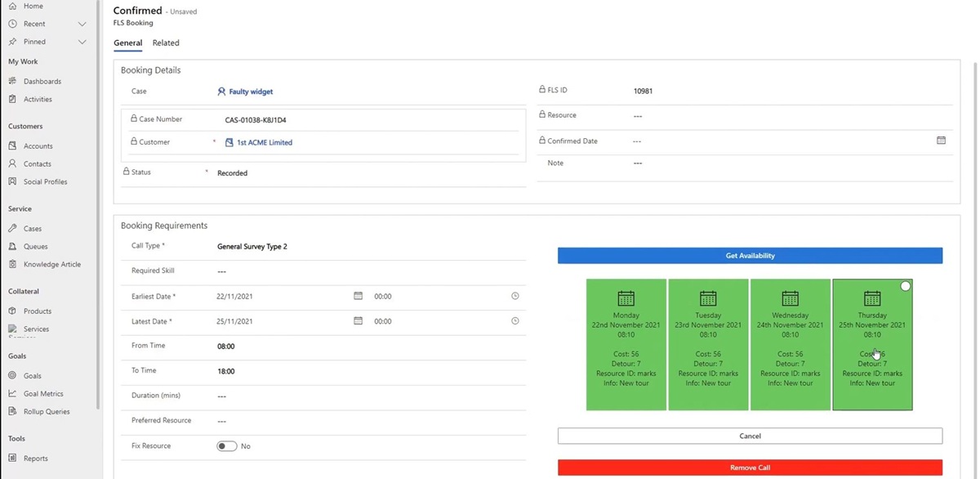
Task: Open the Cases list under Service
Action: click(x=34, y=228)
